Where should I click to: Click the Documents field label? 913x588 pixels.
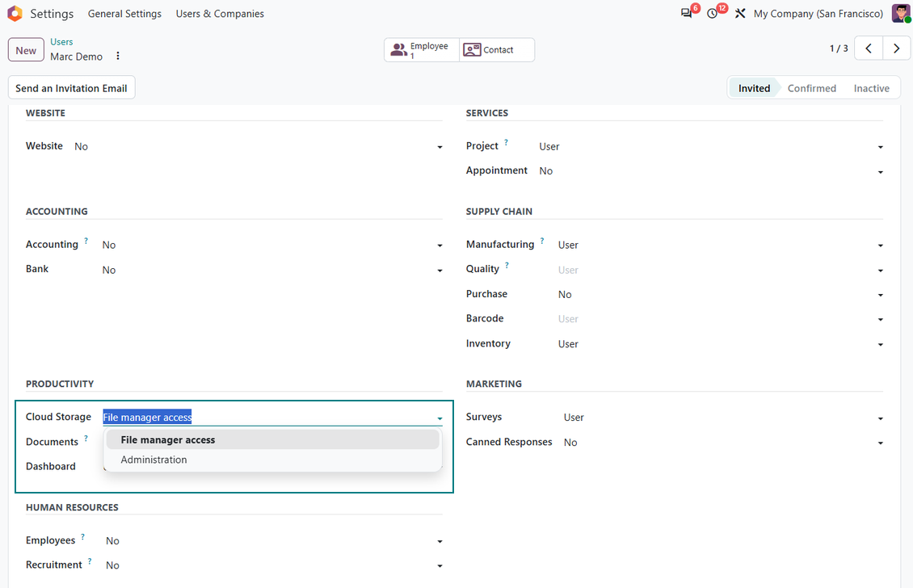(x=52, y=442)
